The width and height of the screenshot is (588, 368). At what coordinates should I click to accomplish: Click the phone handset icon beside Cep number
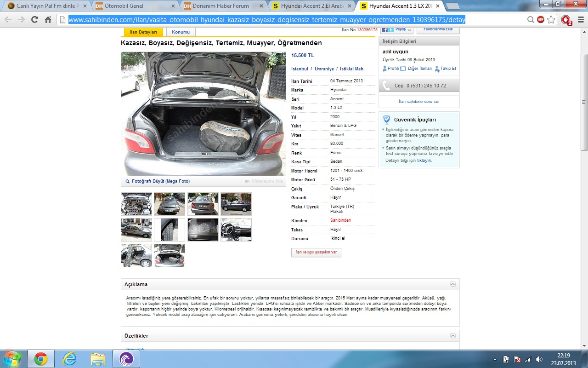tap(386, 86)
